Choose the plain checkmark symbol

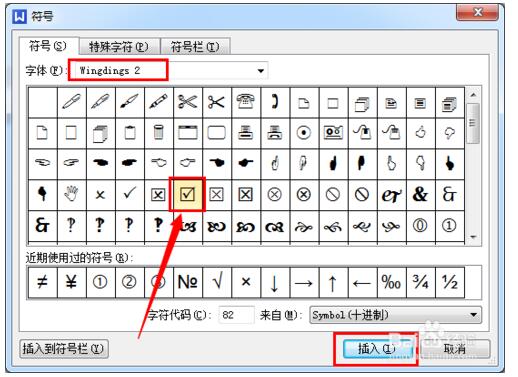[129, 194]
